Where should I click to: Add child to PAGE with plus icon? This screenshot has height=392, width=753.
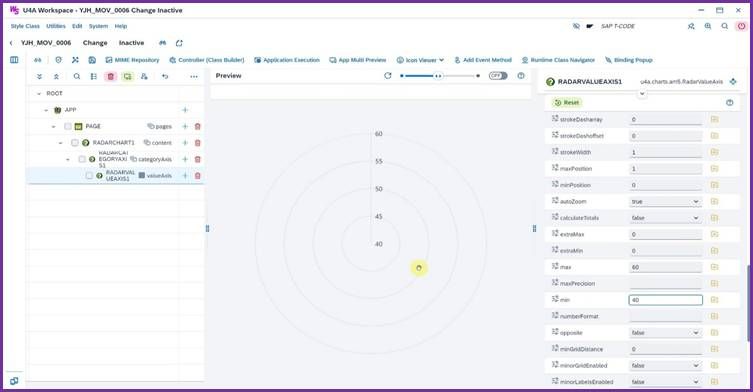click(185, 126)
